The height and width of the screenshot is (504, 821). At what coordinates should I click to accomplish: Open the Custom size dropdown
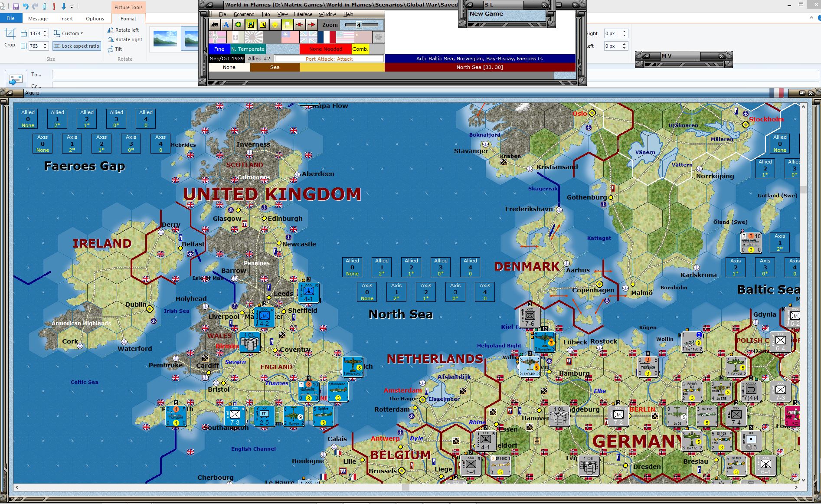click(x=69, y=33)
